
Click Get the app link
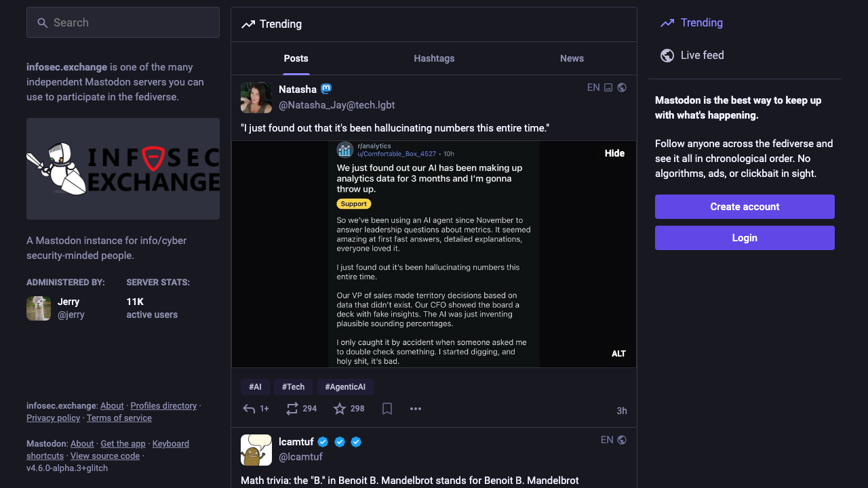[x=123, y=444]
